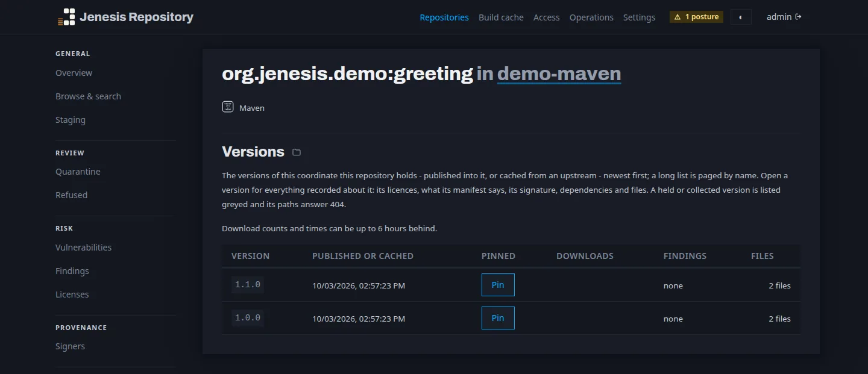The height and width of the screenshot is (374, 868).
Task: Click the folder icon beside Versions
Action: 297,152
